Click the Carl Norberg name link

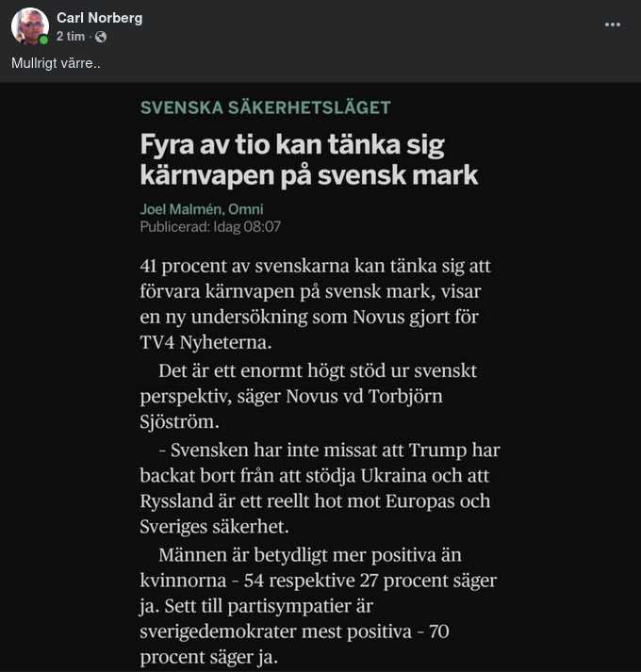(99, 18)
